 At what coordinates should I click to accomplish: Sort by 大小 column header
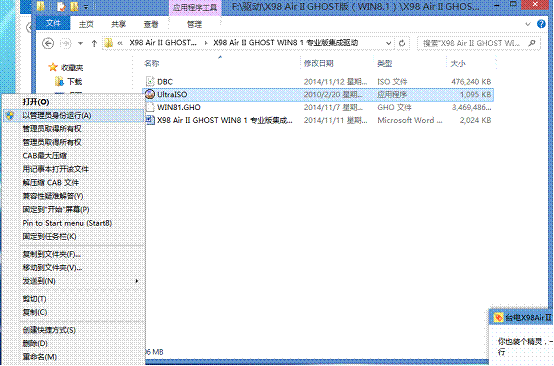[x=458, y=63]
